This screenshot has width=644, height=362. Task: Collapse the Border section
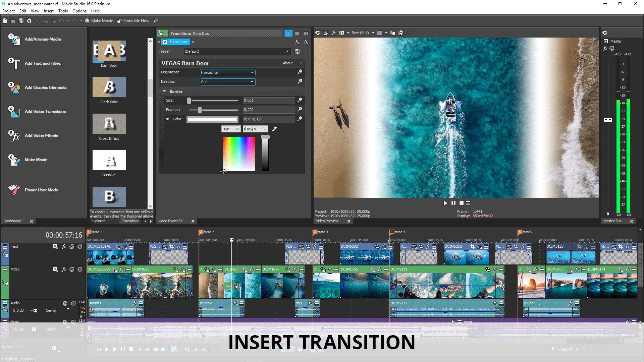pos(164,91)
